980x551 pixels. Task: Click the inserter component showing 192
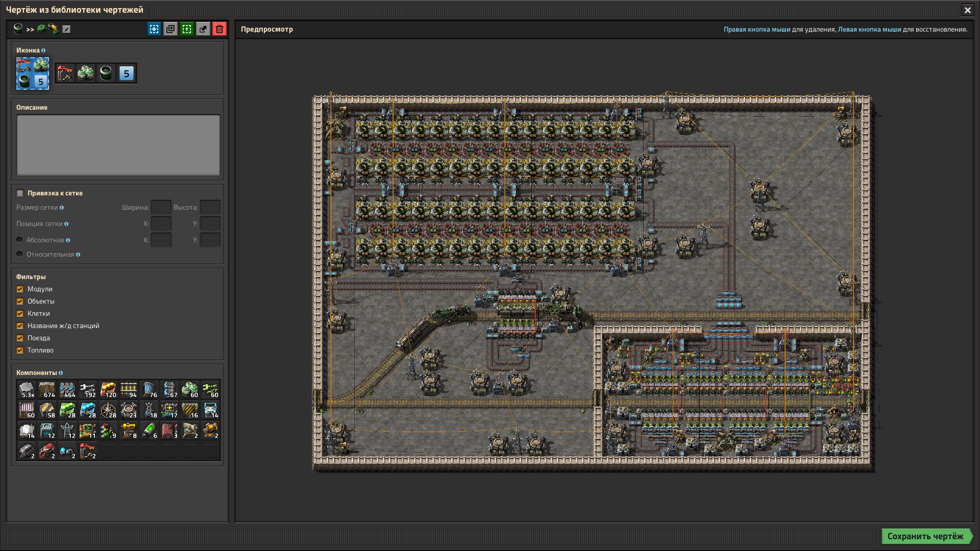pyautogui.click(x=88, y=390)
